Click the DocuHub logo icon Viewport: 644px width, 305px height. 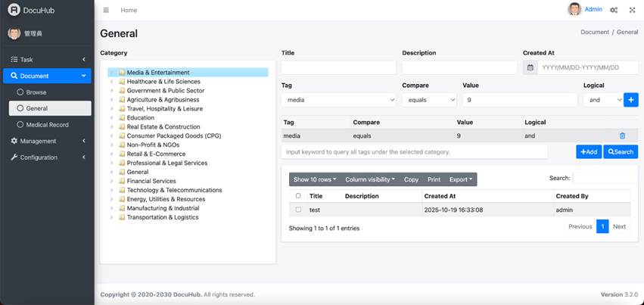pyautogui.click(x=14, y=10)
